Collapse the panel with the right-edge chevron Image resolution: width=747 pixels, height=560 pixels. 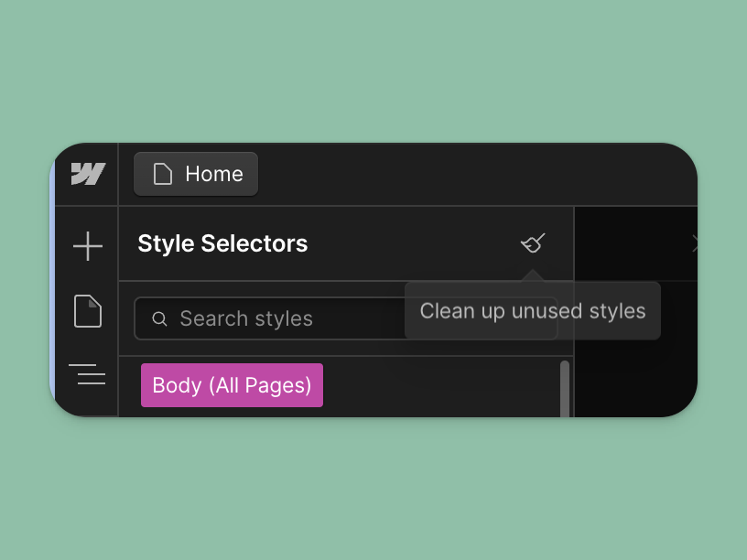(x=697, y=243)
